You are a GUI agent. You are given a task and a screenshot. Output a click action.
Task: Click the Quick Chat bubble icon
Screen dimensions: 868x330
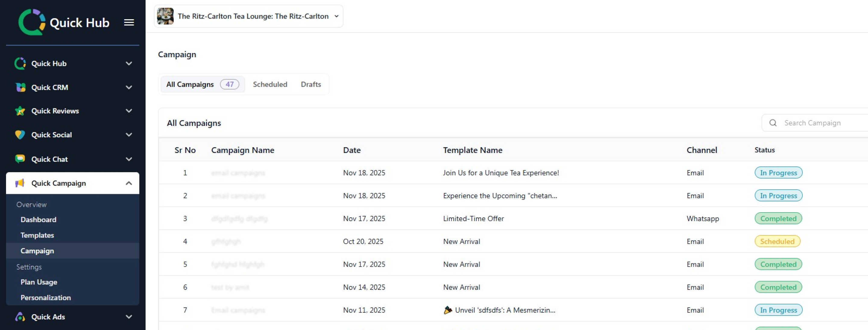[20, 159]
